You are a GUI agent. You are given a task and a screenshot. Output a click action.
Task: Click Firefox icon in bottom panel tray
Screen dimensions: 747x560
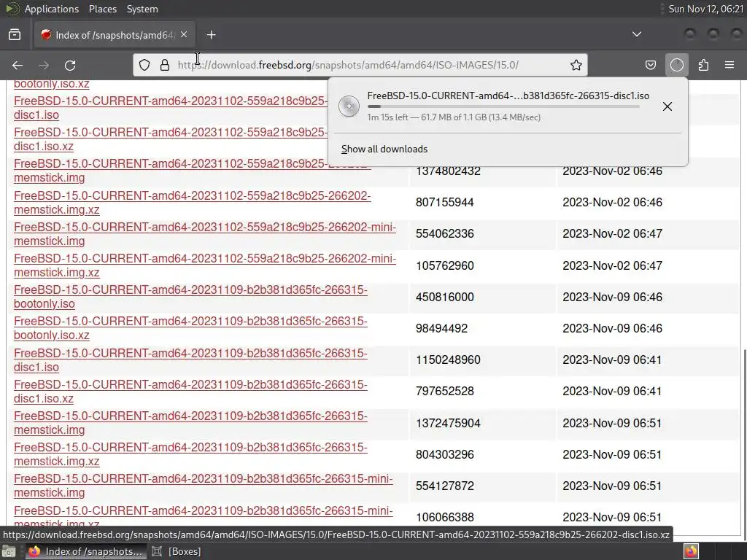click(692, 551)
